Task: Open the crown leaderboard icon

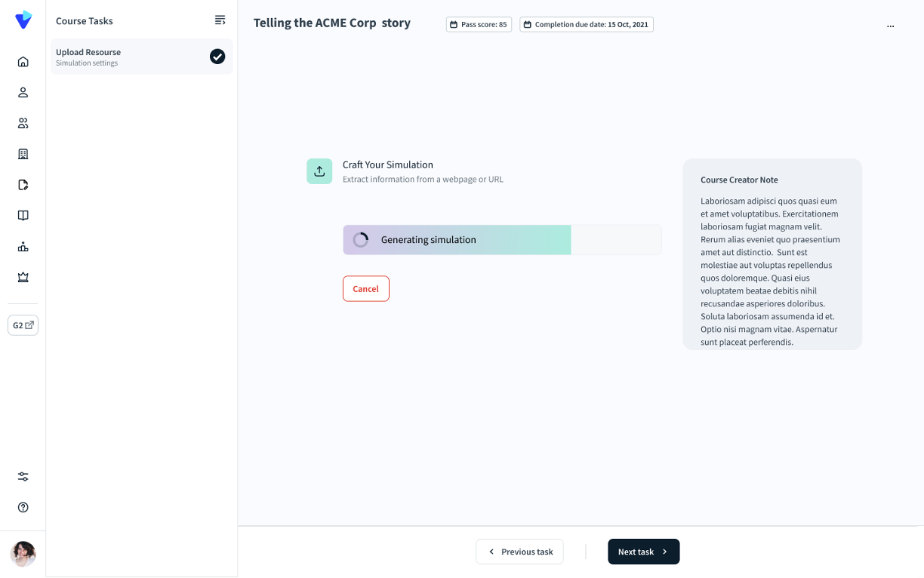Action: (x=23, y=277)
